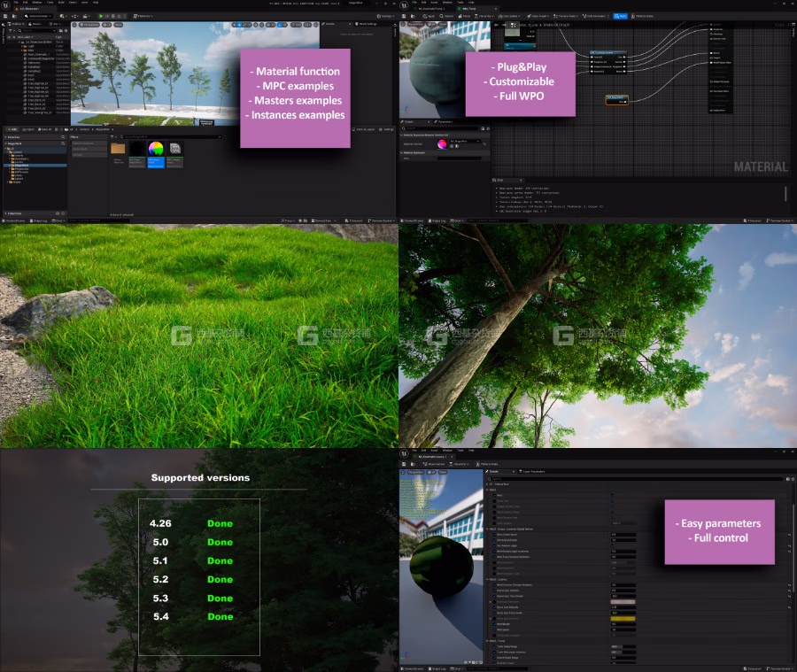
Task: Toggle the blue Stats button in material editor
Action: 620,16
